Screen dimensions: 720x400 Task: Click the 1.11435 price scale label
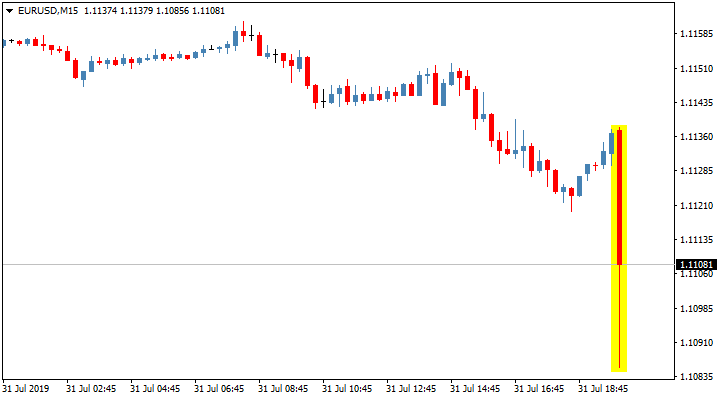[x=697, y=103]
